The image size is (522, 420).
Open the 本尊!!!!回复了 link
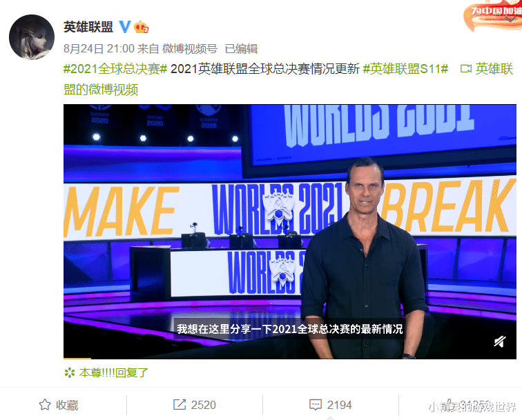click(x=113, y=373)
